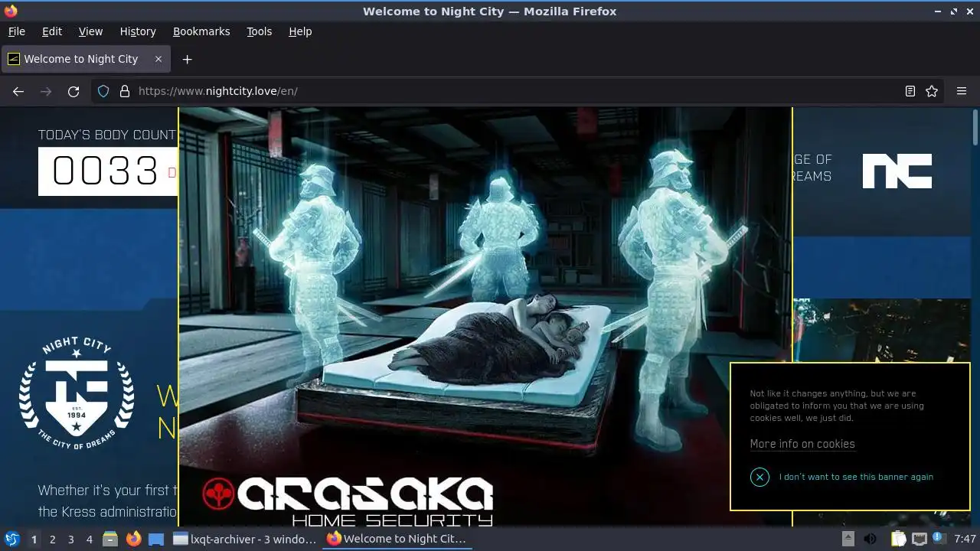This screenshot has width=980, height=551.
Task: Select the Welcome to Night City tab
Action: click(x=85, y=59)
